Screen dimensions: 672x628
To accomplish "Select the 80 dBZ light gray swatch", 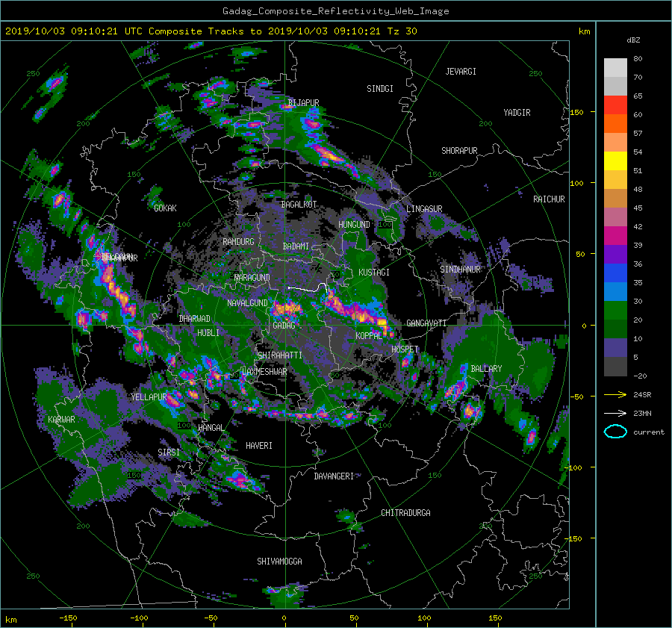I will (x=615, y=67).
